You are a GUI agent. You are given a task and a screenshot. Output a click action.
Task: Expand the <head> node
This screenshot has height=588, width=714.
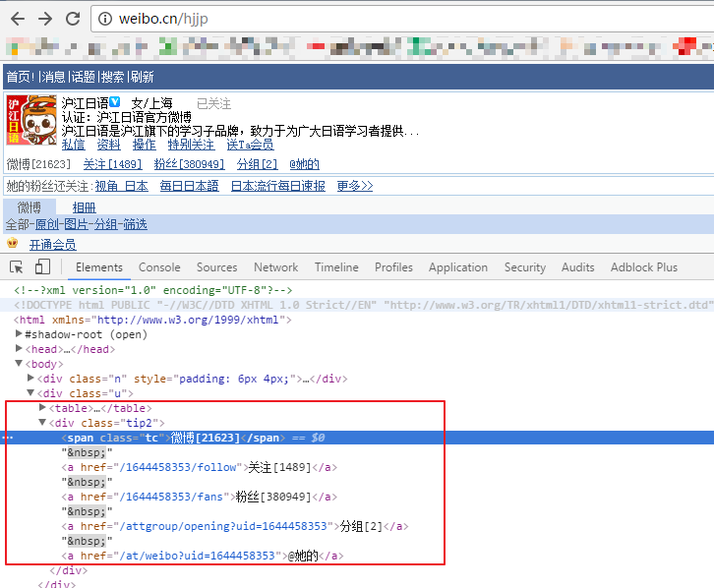[19, 348]
